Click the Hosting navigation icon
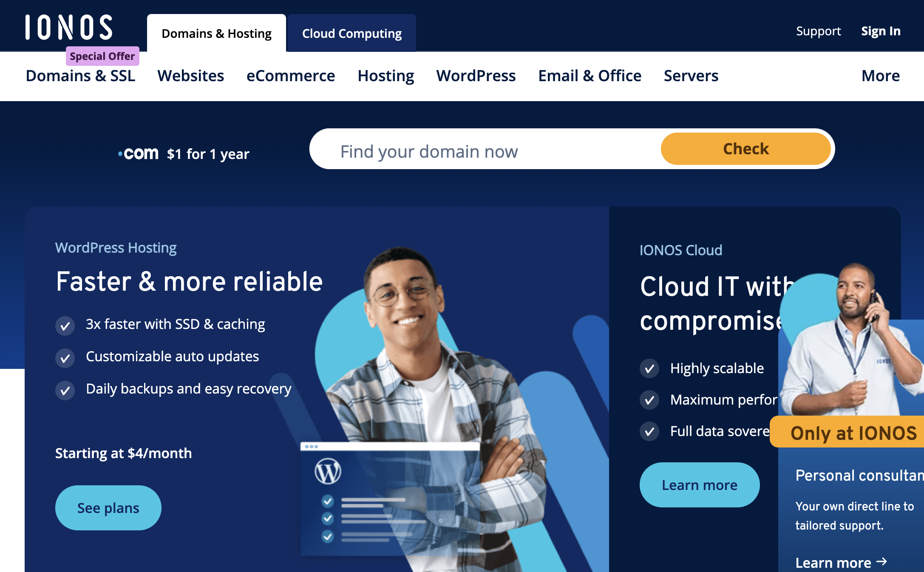The image size is (924, 572). pyautogui.click(x=385, y=74)
